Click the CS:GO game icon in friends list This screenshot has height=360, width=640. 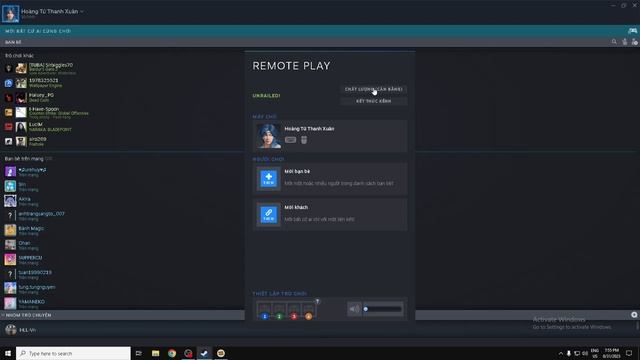[x=9, y=112]
